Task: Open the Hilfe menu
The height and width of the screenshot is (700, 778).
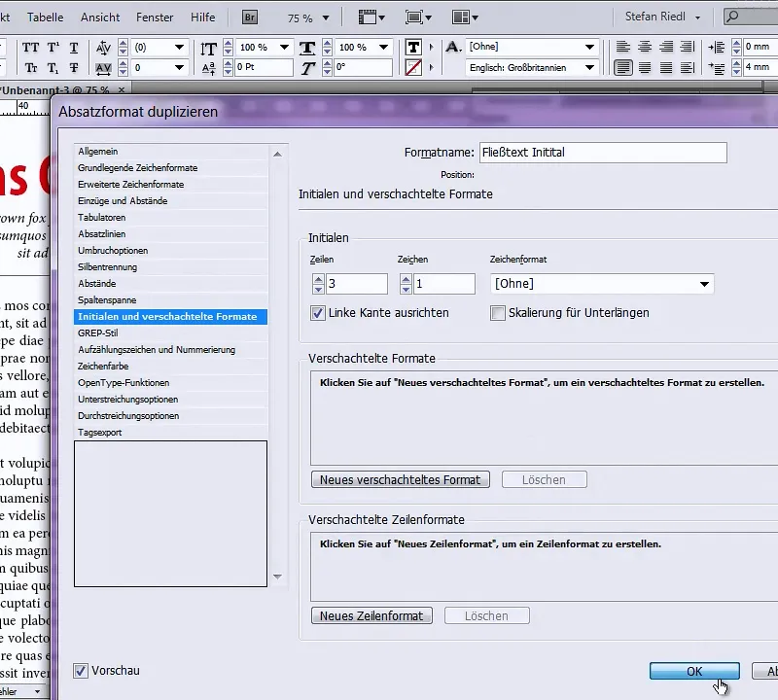Action: point(203,17)
